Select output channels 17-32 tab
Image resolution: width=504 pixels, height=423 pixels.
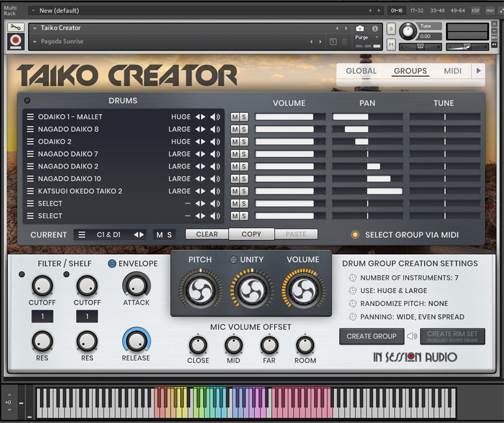417,11
